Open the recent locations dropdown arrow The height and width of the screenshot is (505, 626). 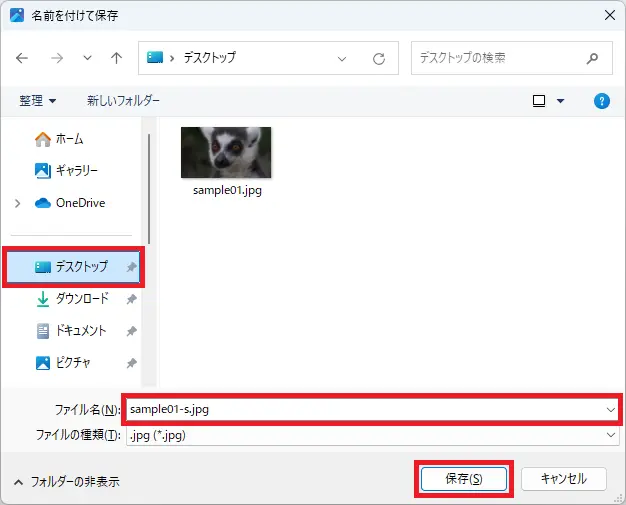pyautogui.click(x=87, y=58)
